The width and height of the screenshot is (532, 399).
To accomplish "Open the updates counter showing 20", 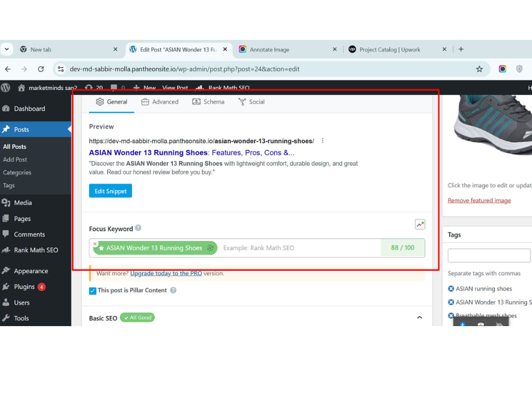I will click(94, 88).
